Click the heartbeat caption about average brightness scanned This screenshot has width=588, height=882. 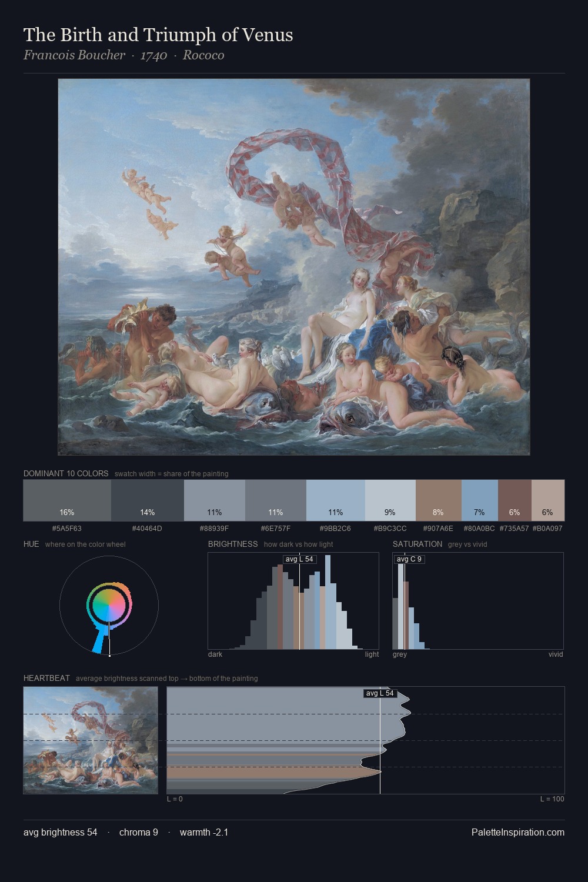167,679
